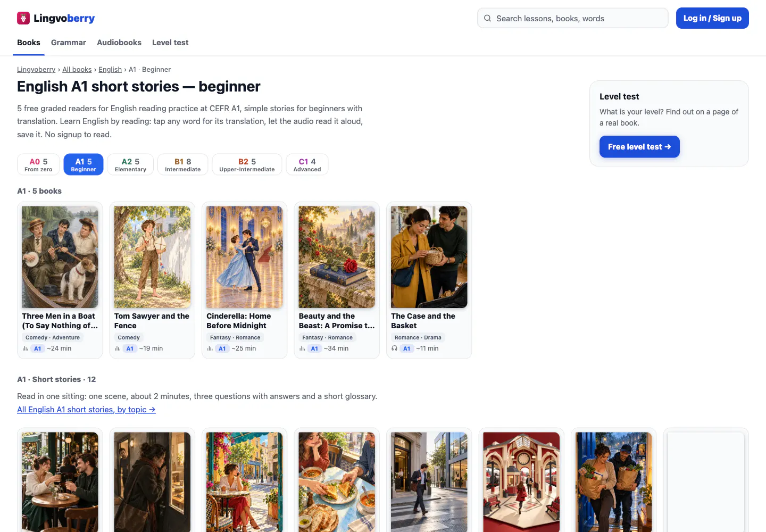Screen dimensions: 766x532
Task: Open the All English A1 short stories link
Action: (86, 410)
